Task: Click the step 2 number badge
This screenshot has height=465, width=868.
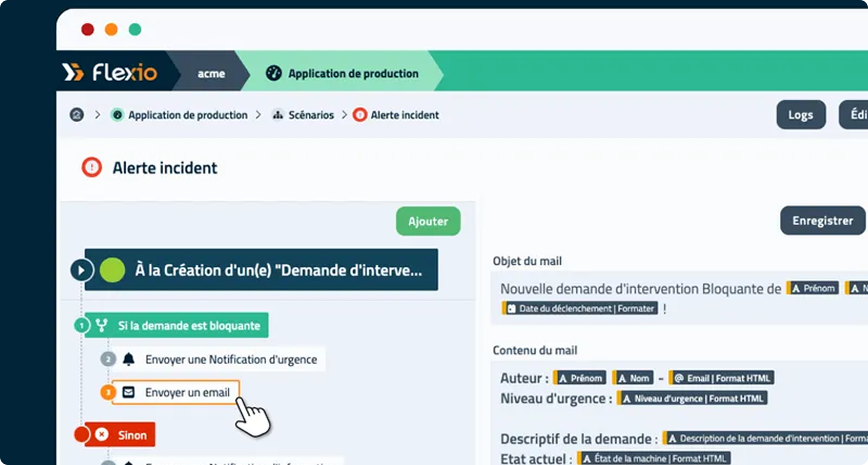Action: [108, 359]
